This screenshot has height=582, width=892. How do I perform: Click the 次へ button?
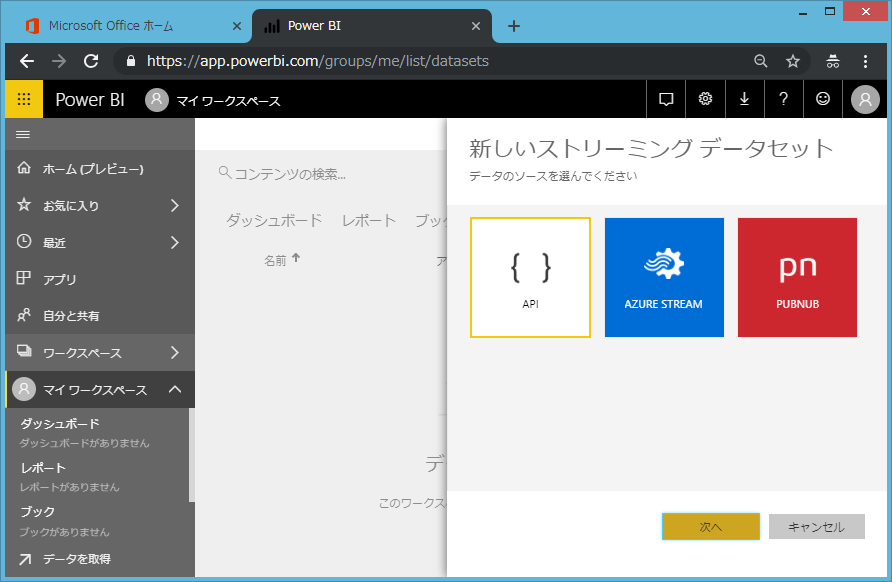point(711,526)
